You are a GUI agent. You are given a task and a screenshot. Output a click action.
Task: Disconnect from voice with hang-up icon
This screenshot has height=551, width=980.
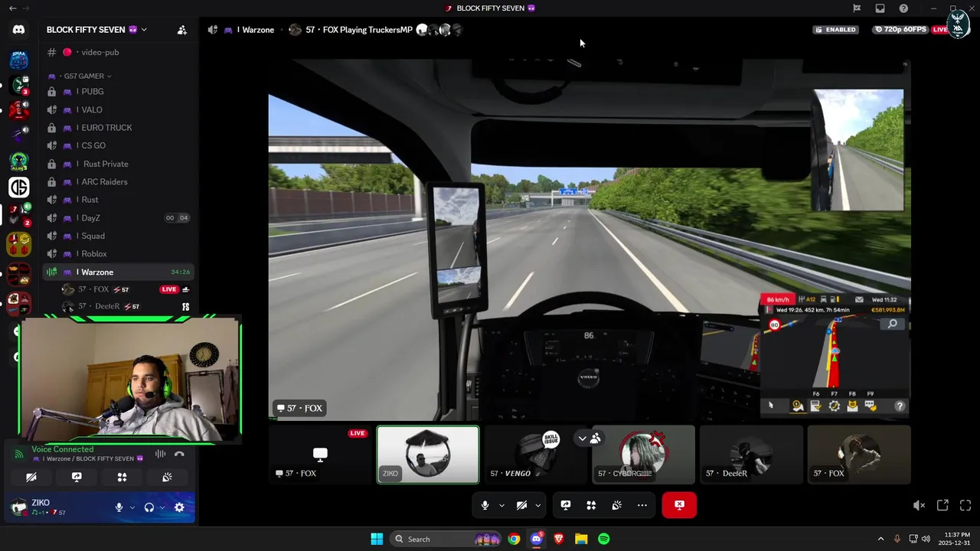[x=179, y=454]
